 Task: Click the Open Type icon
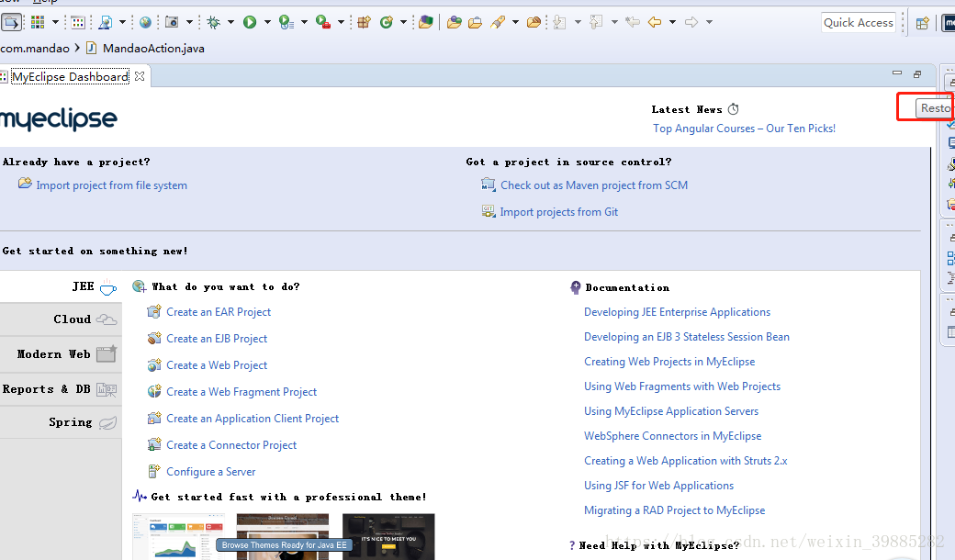click(454, 23)
